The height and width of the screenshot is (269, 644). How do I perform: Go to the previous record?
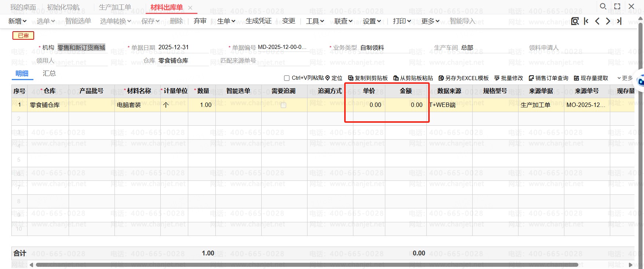[x=597, y=21]
